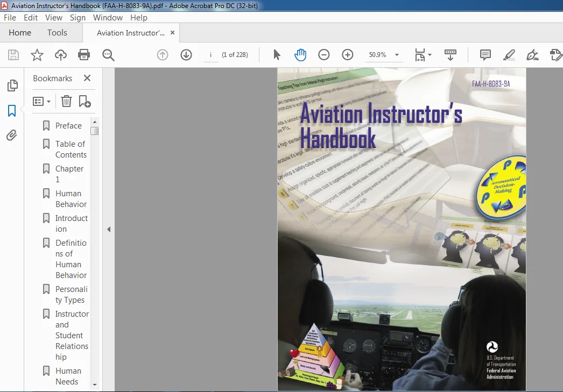Go to next page arrow

186,55
